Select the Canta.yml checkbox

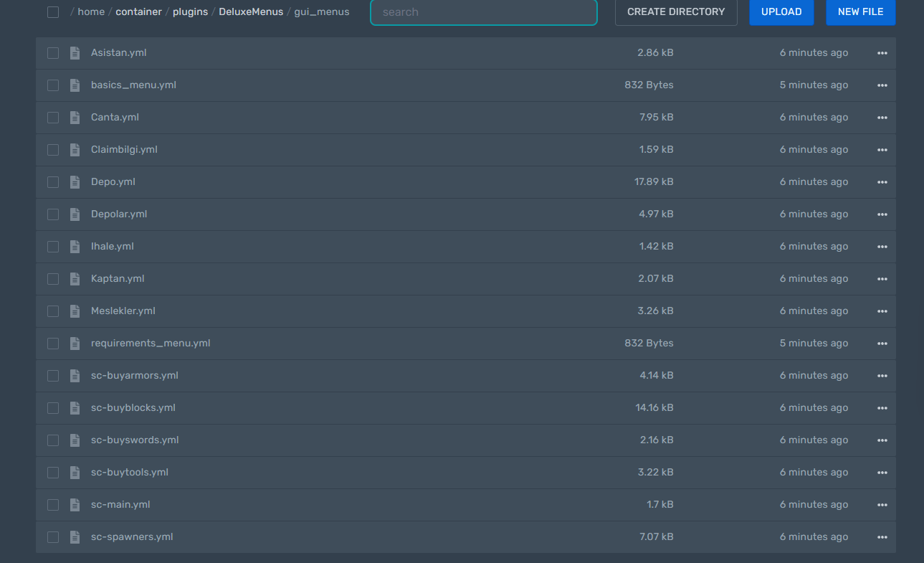(x=53, y=118)
